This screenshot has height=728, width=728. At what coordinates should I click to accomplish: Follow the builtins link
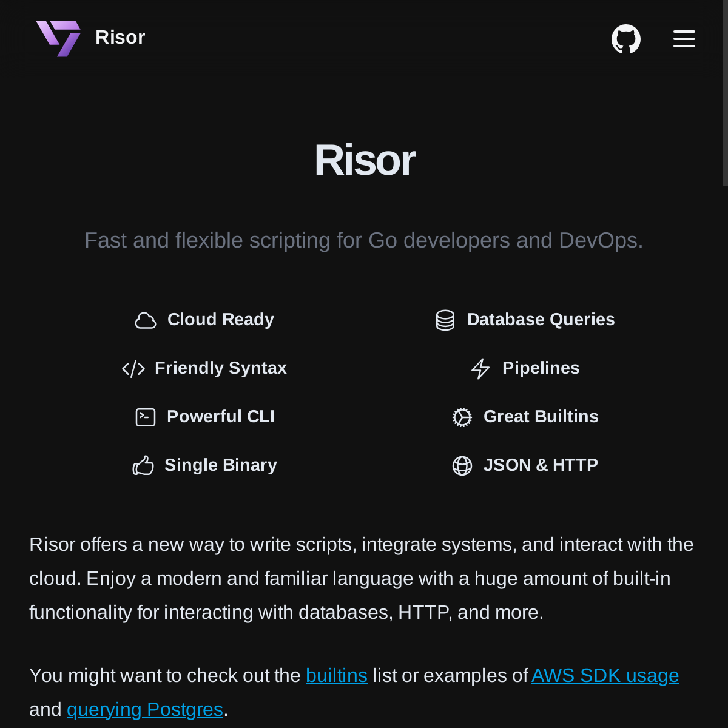pyautogui.click(x=337, y=676)
